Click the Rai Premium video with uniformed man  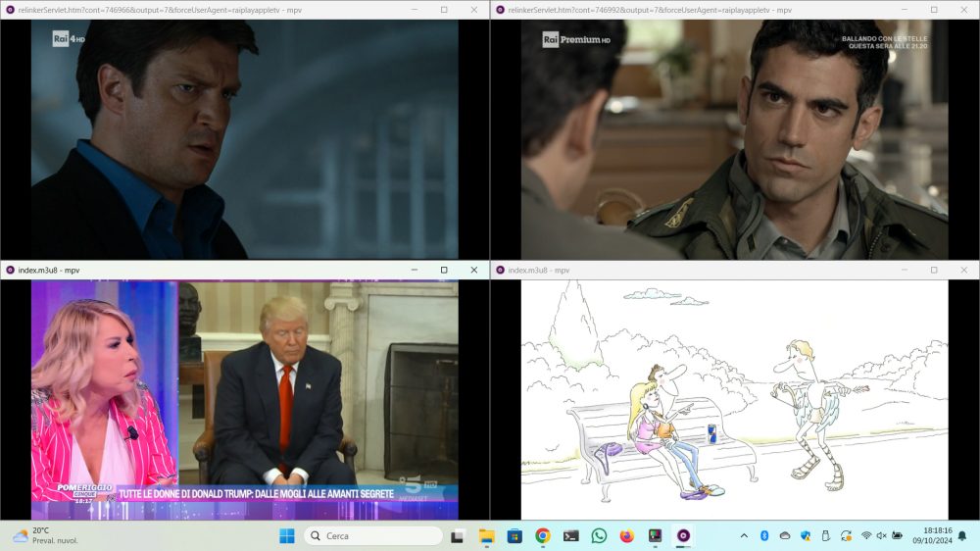[x=734, y=139]
